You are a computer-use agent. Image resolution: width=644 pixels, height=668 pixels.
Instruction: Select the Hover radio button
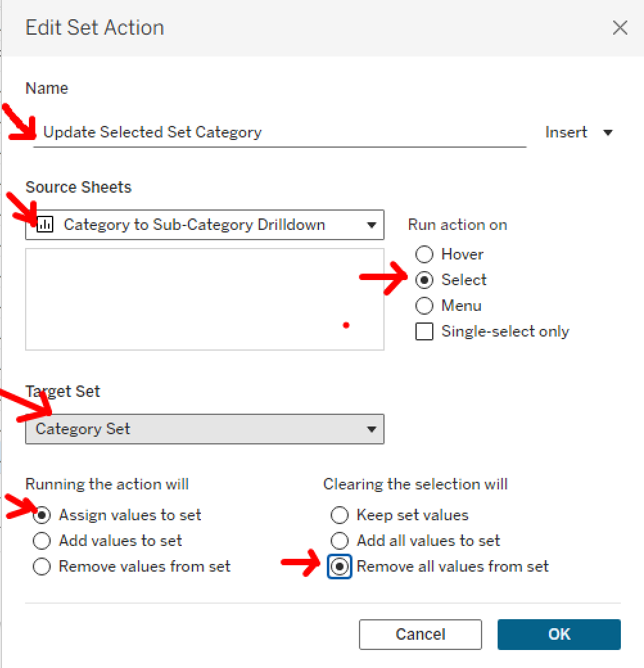click(x=424, y=254)
